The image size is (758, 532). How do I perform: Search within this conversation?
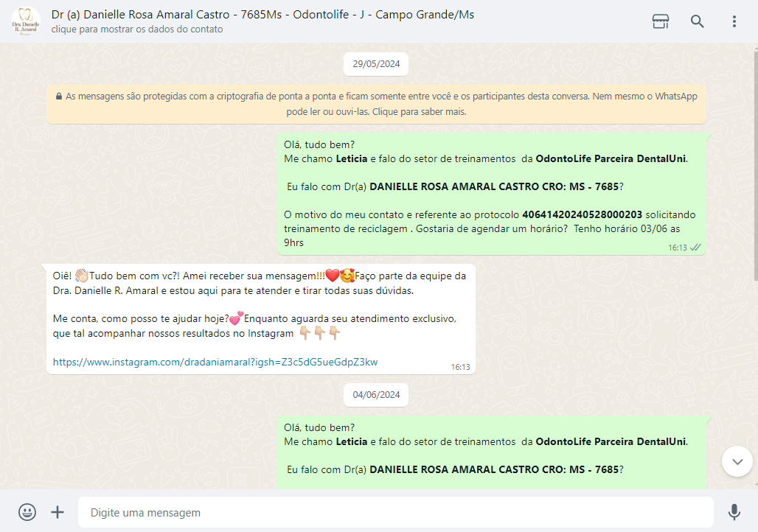697,21
